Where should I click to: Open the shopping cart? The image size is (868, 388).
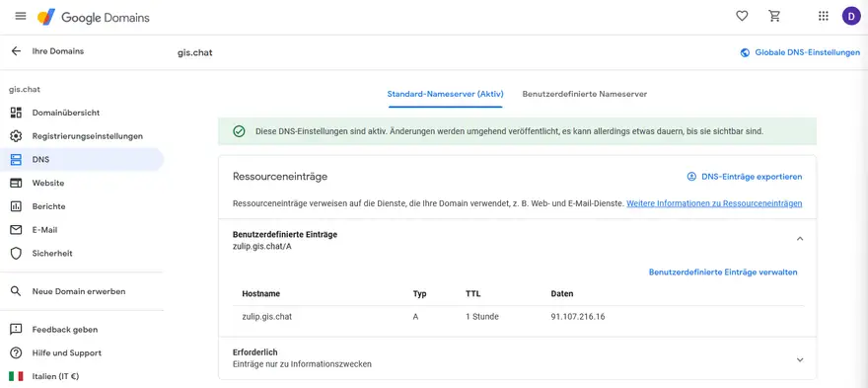coord(774,16)
